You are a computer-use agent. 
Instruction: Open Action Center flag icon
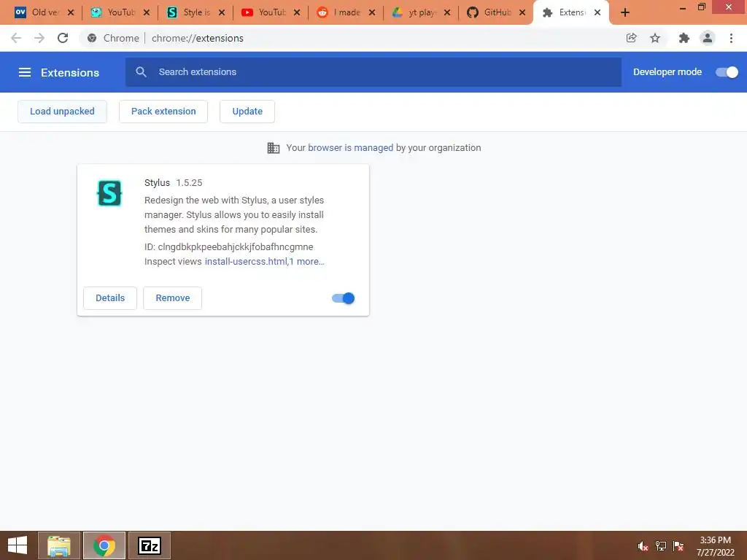tap(678, 546)
